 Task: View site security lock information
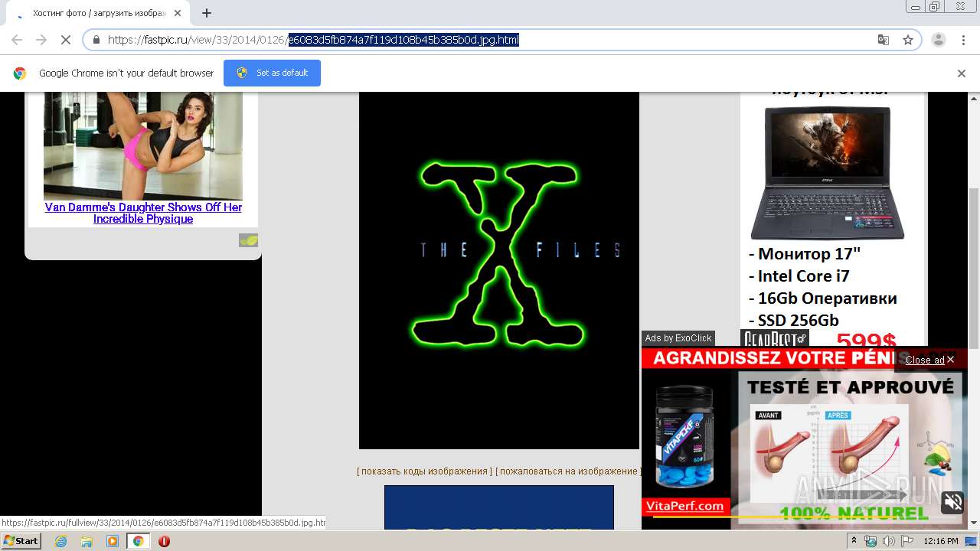tap(96, 40)
